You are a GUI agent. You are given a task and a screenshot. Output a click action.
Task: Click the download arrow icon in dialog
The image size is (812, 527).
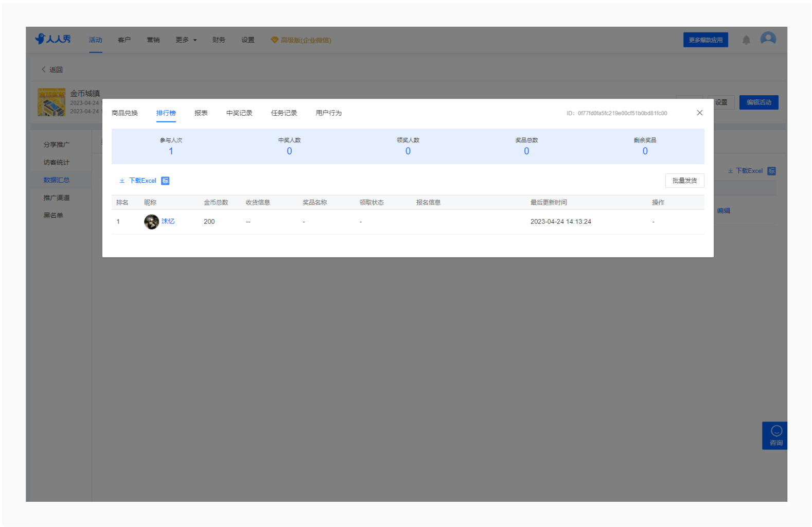tap(122, 181)
